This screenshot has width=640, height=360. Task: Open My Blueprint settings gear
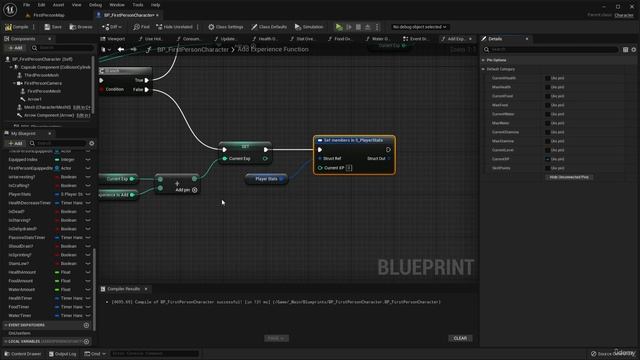click(91, 143)
